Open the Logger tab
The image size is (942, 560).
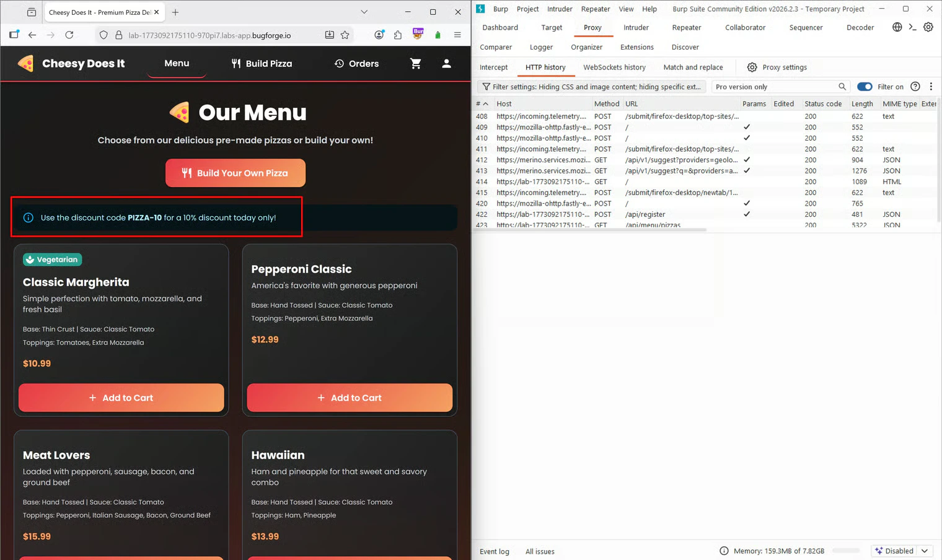point(541,47)
